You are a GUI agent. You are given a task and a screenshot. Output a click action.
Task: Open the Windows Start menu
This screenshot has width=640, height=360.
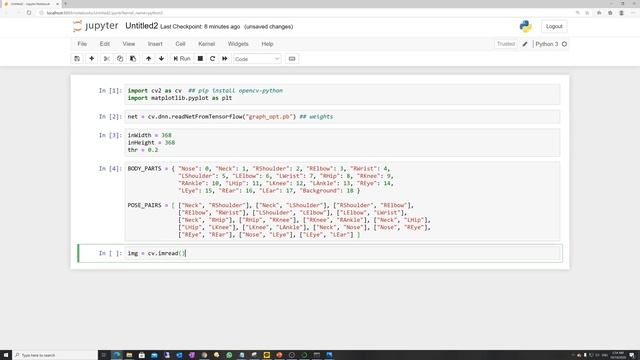[x=6, y=355]
